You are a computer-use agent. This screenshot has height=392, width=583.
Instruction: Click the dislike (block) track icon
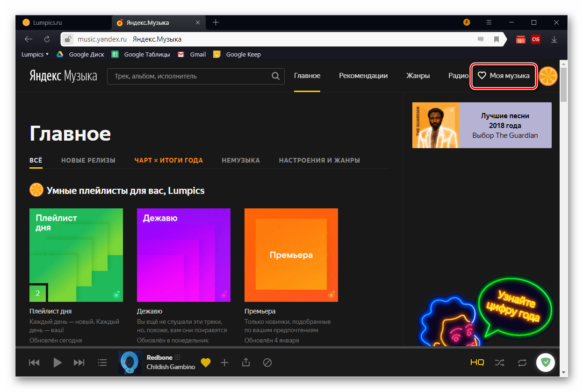tap(267, 363)
